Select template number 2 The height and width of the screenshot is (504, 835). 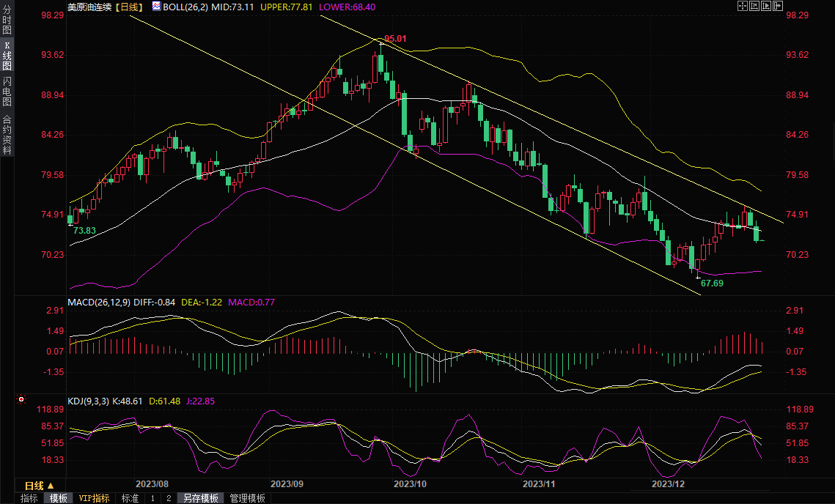point(169,498)
